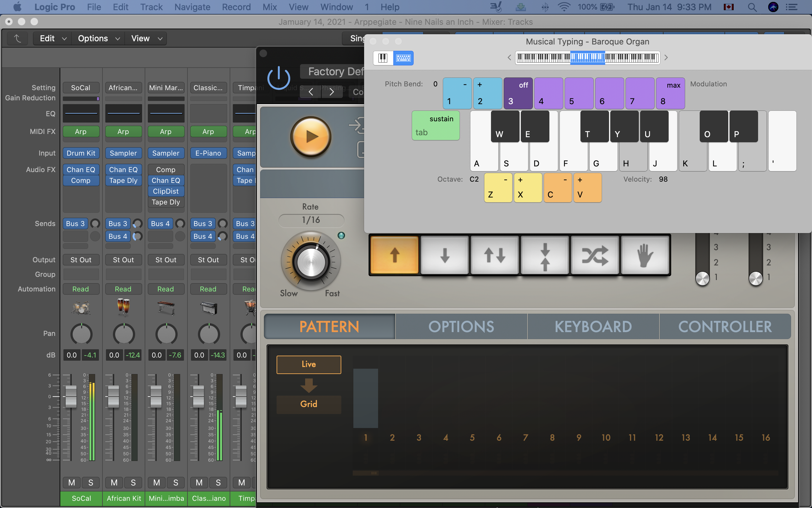Click modulation off key 3
The height and width of the screenshot is (508, 812).
pos(518,93)
